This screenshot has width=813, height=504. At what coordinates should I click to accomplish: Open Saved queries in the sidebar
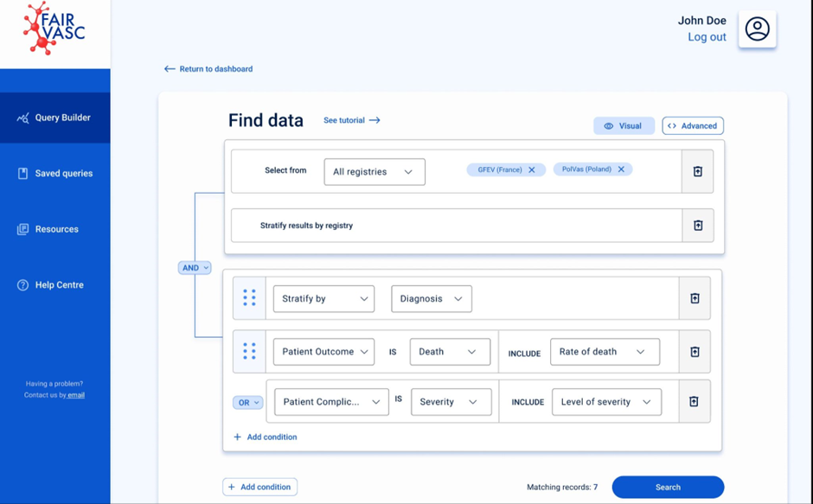point(55,173)
